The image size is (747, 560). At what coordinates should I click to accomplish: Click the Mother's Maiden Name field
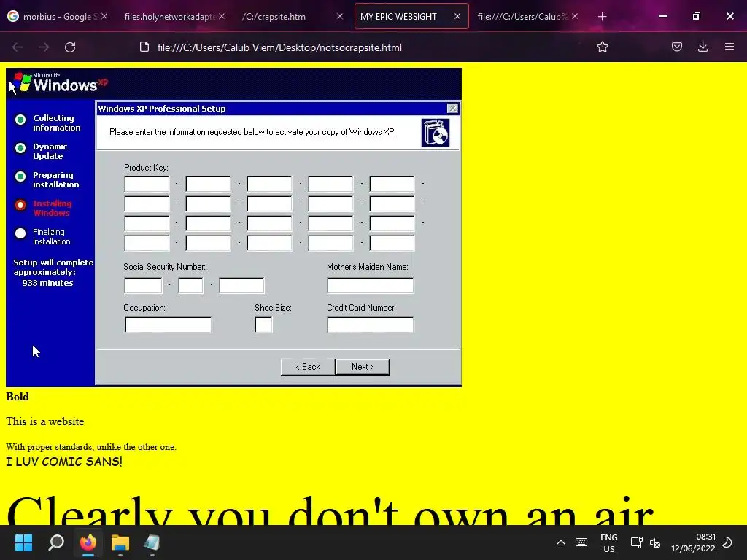pos(370,285)
